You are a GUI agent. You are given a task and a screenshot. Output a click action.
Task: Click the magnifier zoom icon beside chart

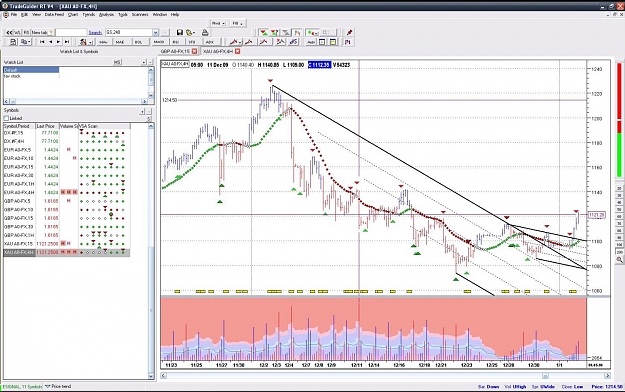click(x=619, y=260)
